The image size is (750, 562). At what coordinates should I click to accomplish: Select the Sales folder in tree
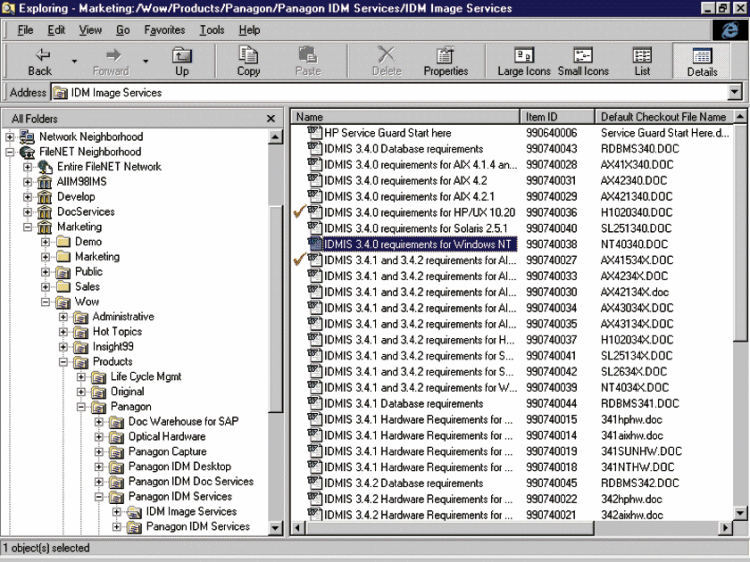87,287
